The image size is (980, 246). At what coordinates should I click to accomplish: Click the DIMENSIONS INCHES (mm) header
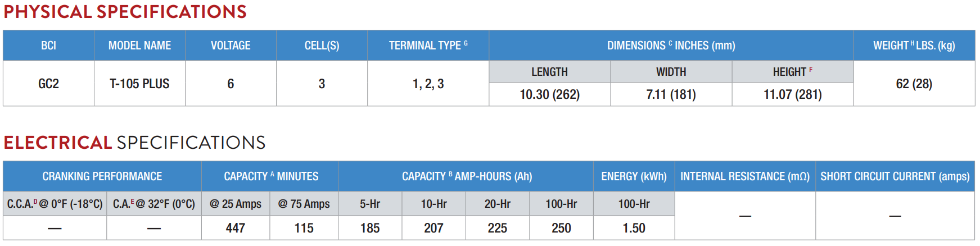(671, 45)
